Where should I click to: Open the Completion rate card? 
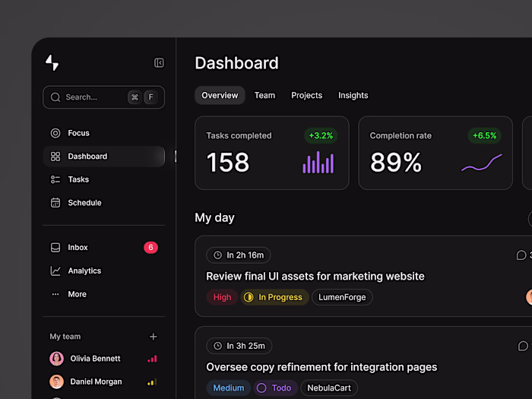[x=435, y=153]
